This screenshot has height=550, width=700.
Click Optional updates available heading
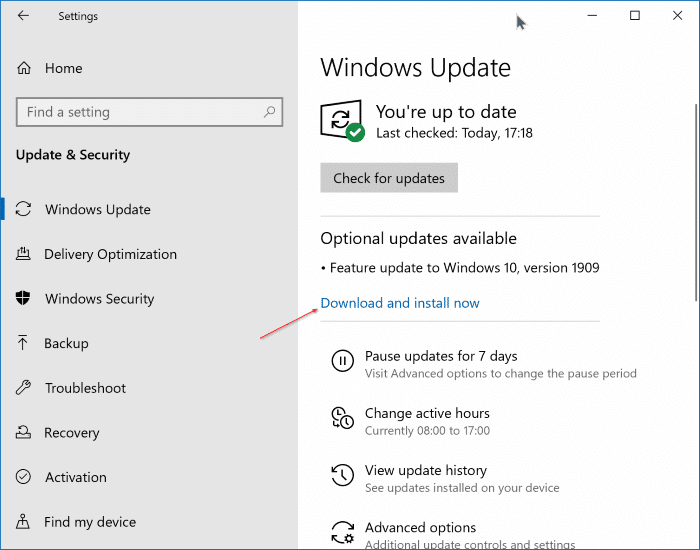click(418, 238)
